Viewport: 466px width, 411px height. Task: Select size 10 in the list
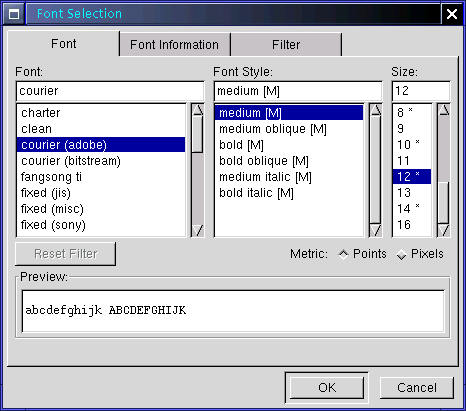point(412,145)
